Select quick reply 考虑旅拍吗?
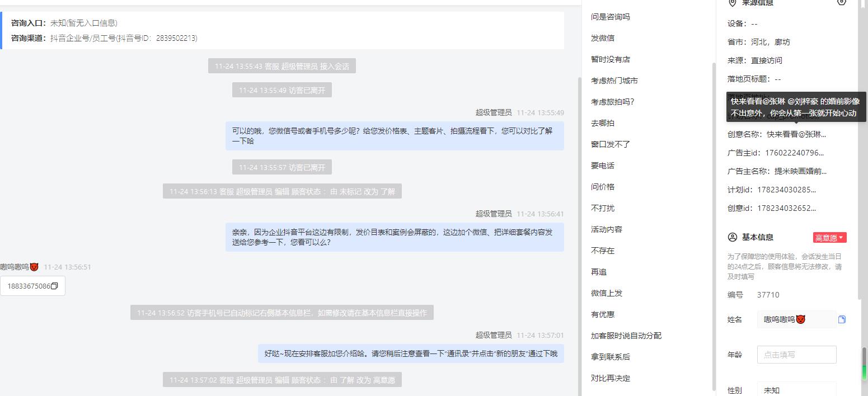868x396 pixels. 613,102
